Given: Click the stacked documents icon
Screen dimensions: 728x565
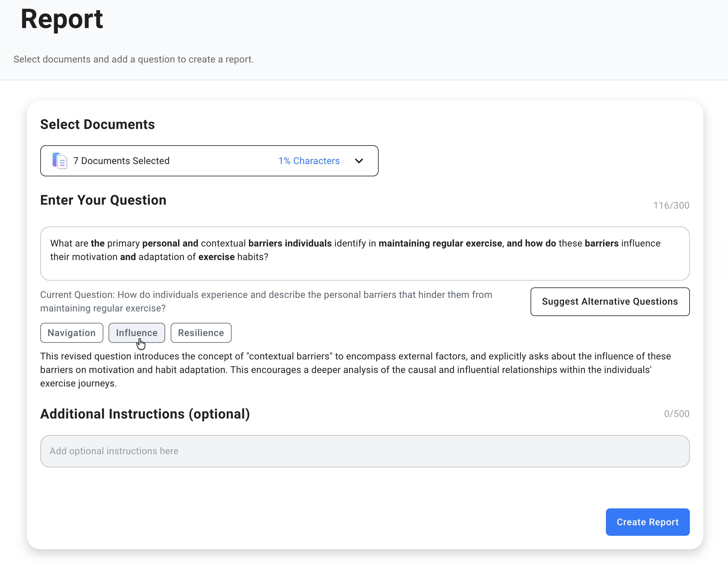Looking at the screenshot, I should pyautogui.click(x=60, y=161).
